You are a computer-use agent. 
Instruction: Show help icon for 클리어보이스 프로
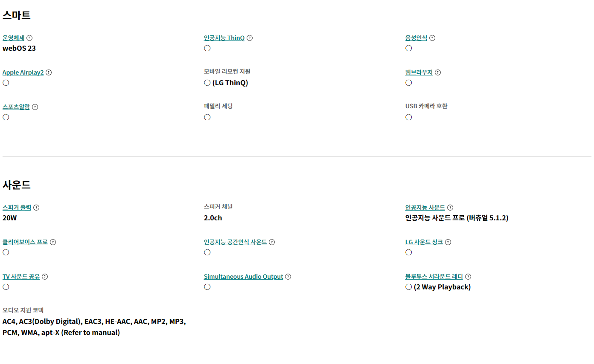pos(53,242)
